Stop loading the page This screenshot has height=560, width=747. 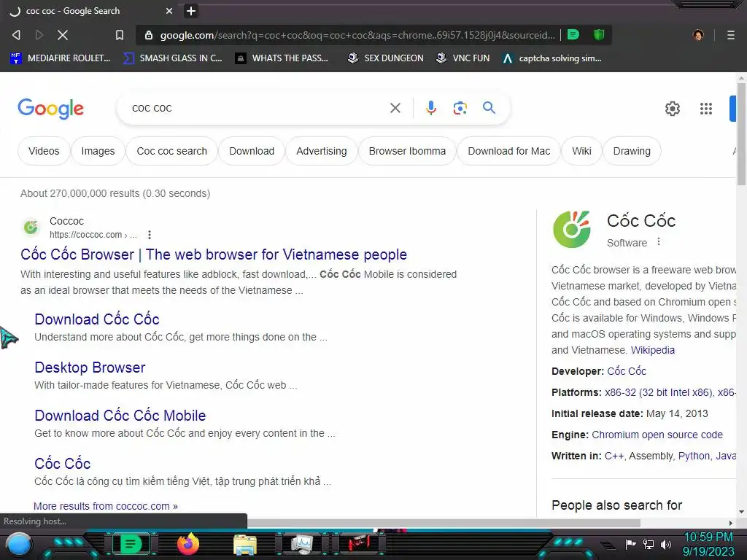pos(63,35)
